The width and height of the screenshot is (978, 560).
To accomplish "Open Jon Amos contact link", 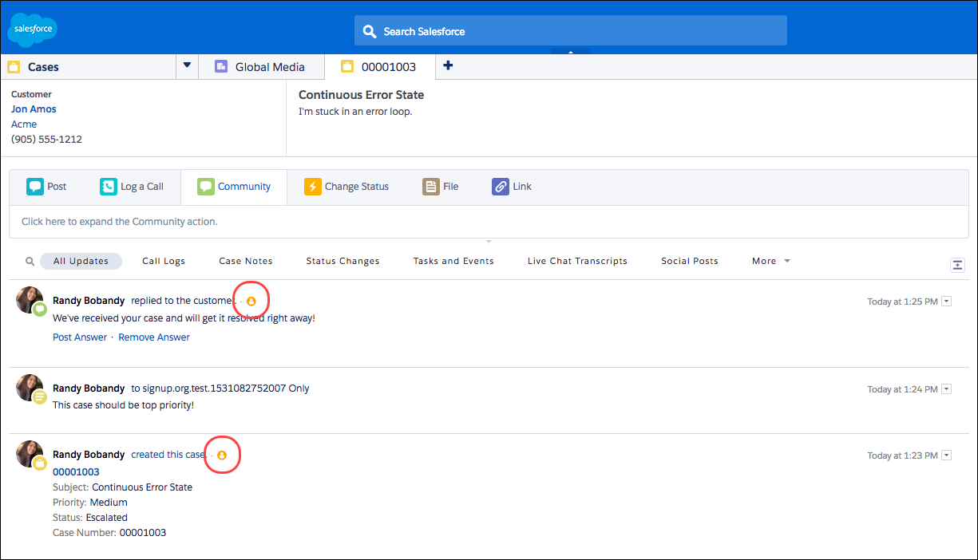I will [x=34, y=109].
